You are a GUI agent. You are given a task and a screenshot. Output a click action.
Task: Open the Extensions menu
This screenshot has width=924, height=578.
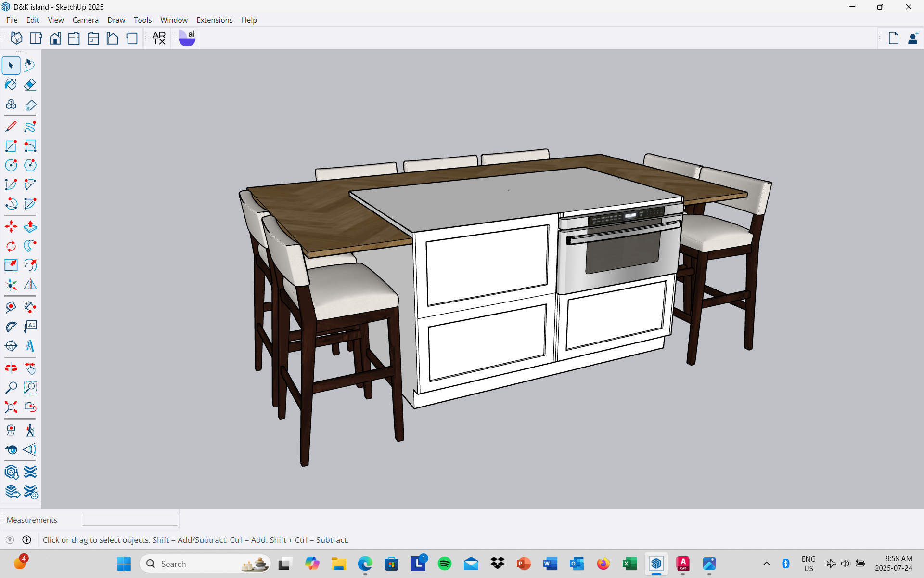pyautogui.click(x=214, y=20)
